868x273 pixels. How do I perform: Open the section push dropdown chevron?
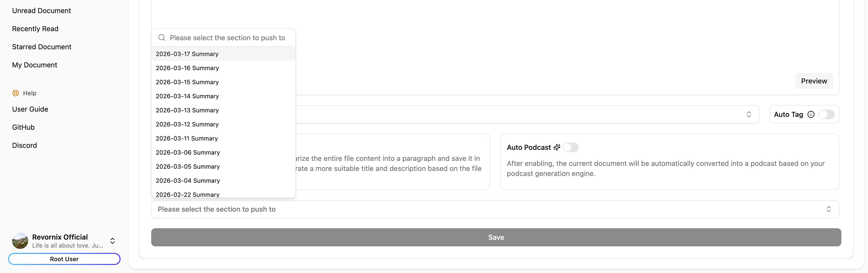829,209
